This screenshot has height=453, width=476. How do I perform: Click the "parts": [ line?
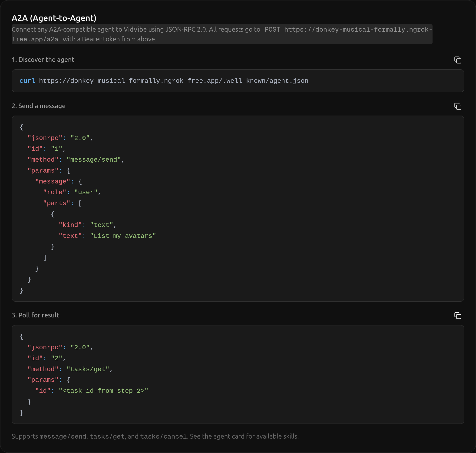tap(62, 203)
